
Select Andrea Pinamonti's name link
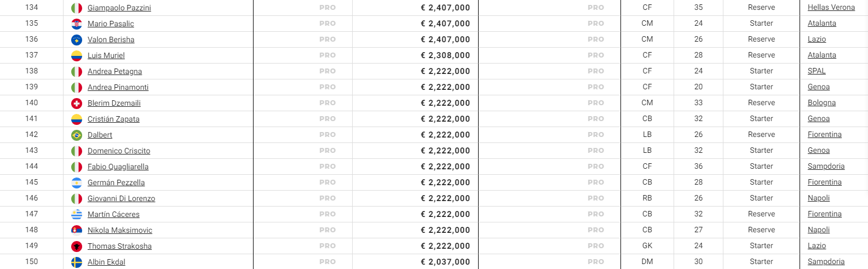click(118, 87)
